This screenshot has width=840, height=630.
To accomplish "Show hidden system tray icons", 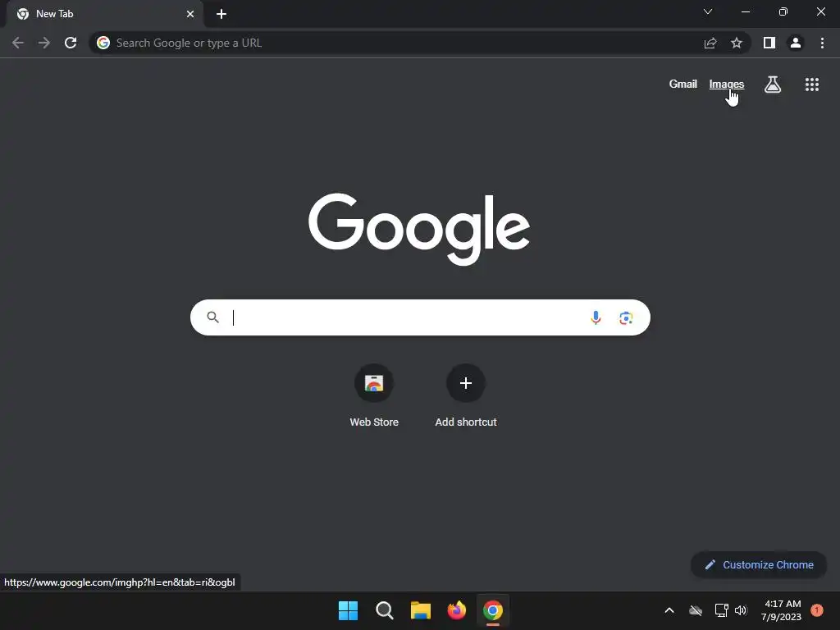I will click(x=669, y=610).
